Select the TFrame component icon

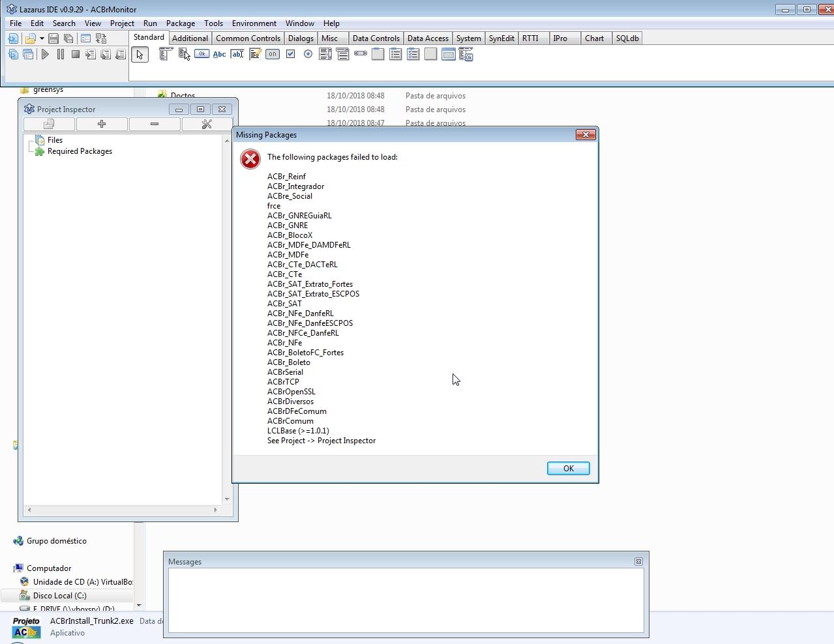(x=449, y=55)
